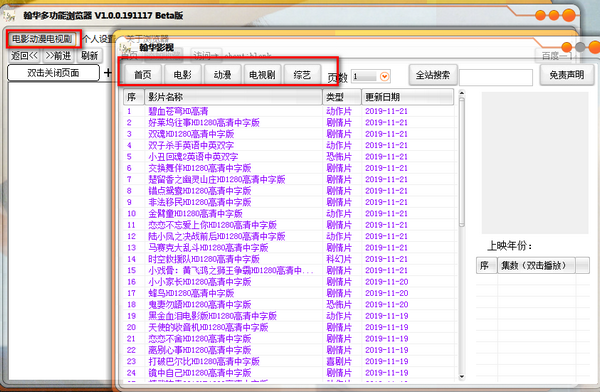The width and height of the screenshot is (600, 392).
Task: Click the movie list scroll-up arrow
Action: pos(461,93)
